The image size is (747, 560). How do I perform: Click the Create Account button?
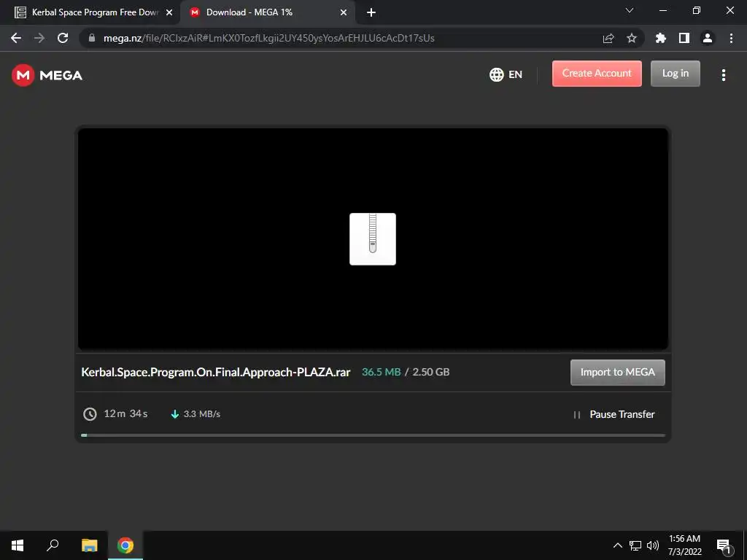coord(597,74)
